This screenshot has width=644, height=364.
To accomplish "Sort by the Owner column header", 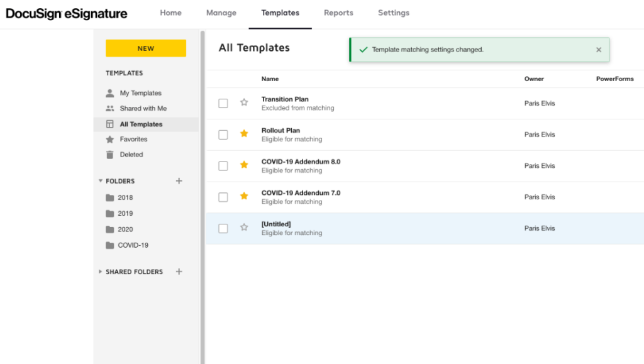I will (x=534, y=79).
